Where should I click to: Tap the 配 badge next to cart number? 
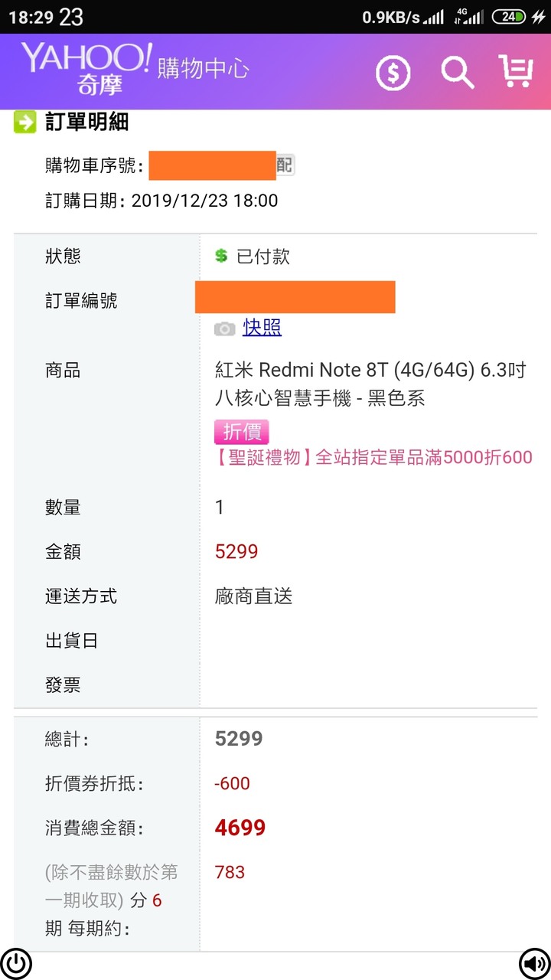[x=285, y=165]
